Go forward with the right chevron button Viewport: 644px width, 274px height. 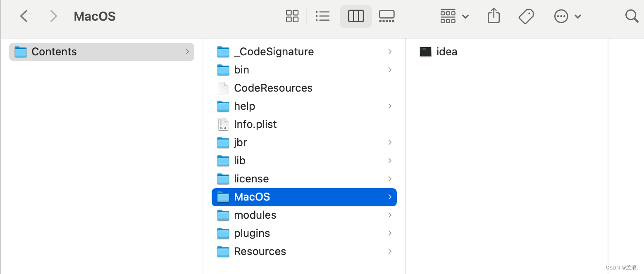click(x=53, y=16)
